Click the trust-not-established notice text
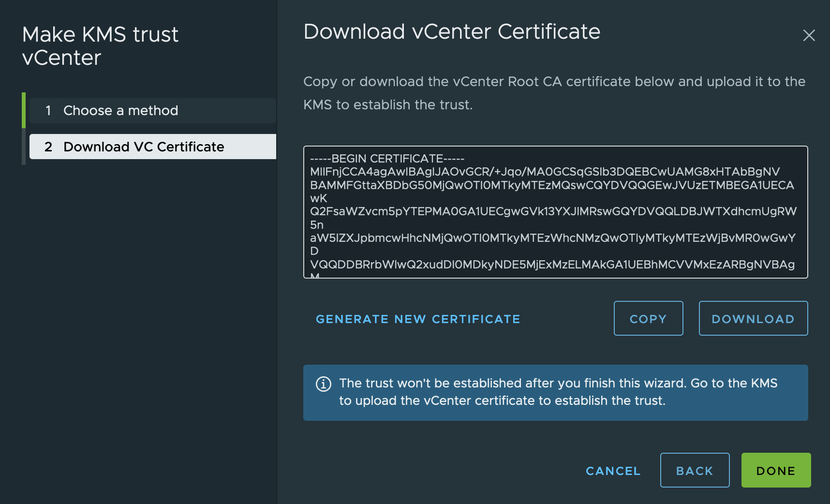The width and height of the screenshot is (830, 504). [x=558, y=392]
